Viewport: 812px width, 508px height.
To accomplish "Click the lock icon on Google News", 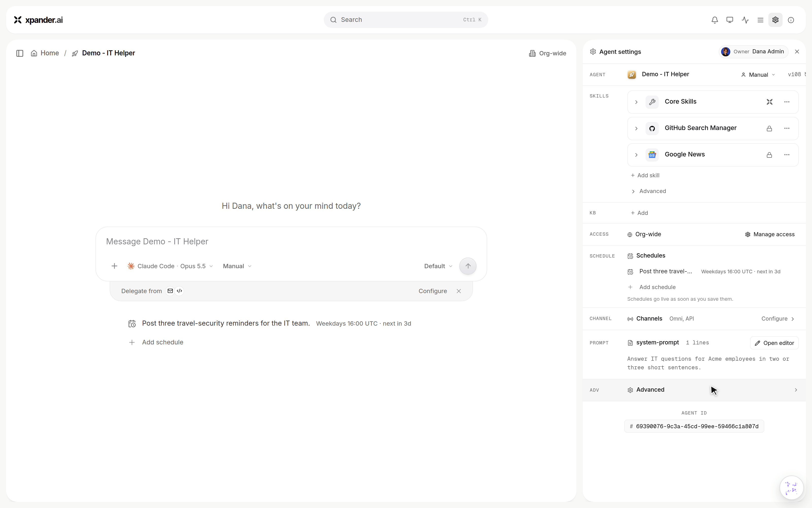I will coord(769,155).
